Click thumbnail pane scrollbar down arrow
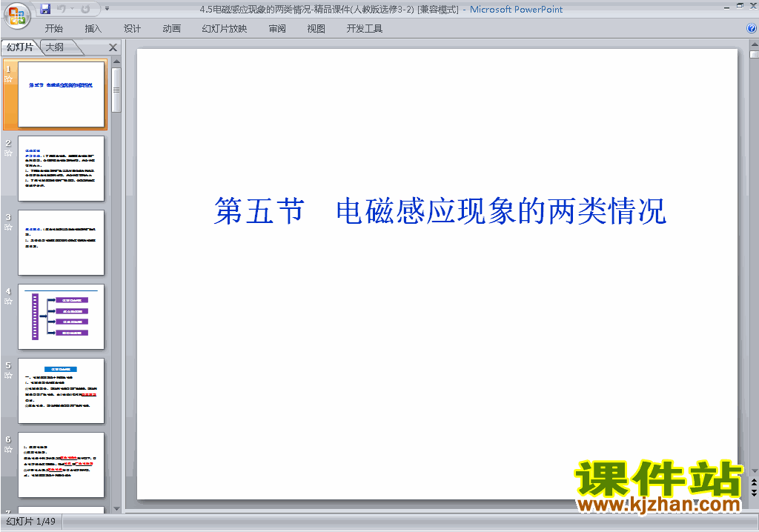This screenshot has width=759, height=532. point(116,509)
